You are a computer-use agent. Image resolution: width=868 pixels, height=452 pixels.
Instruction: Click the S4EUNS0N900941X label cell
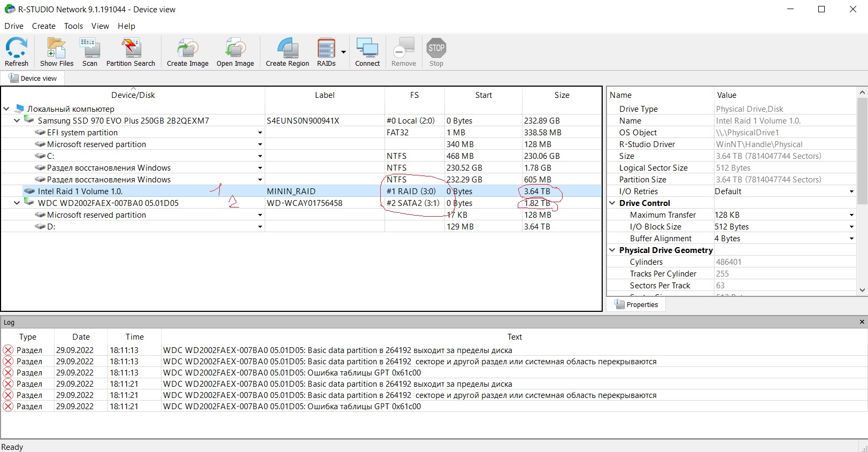[x=325, y=120]
